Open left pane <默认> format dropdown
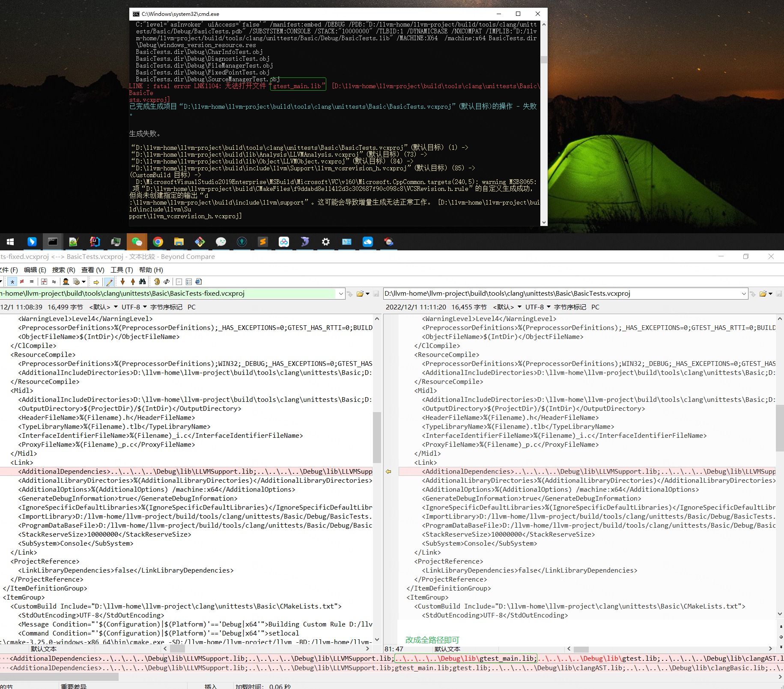This screenshot has height=689, width=784. point(103,307)
